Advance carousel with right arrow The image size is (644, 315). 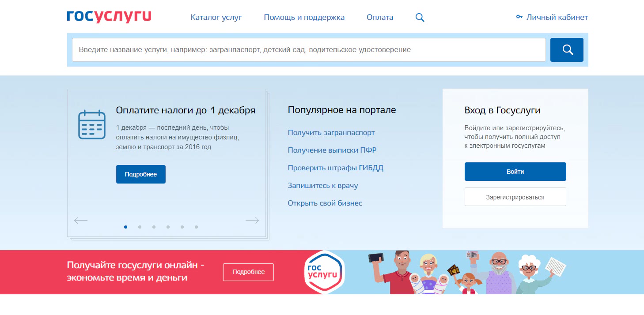point(252,220)
